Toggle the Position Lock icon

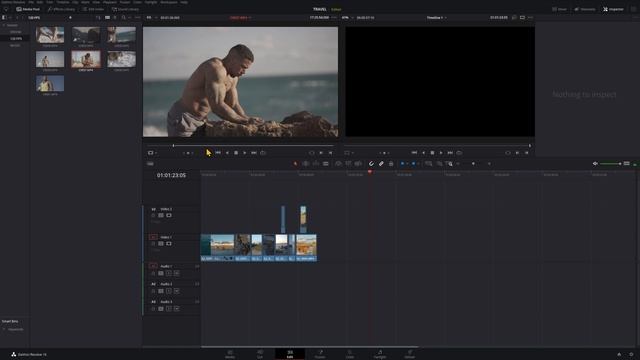(391, 164)
